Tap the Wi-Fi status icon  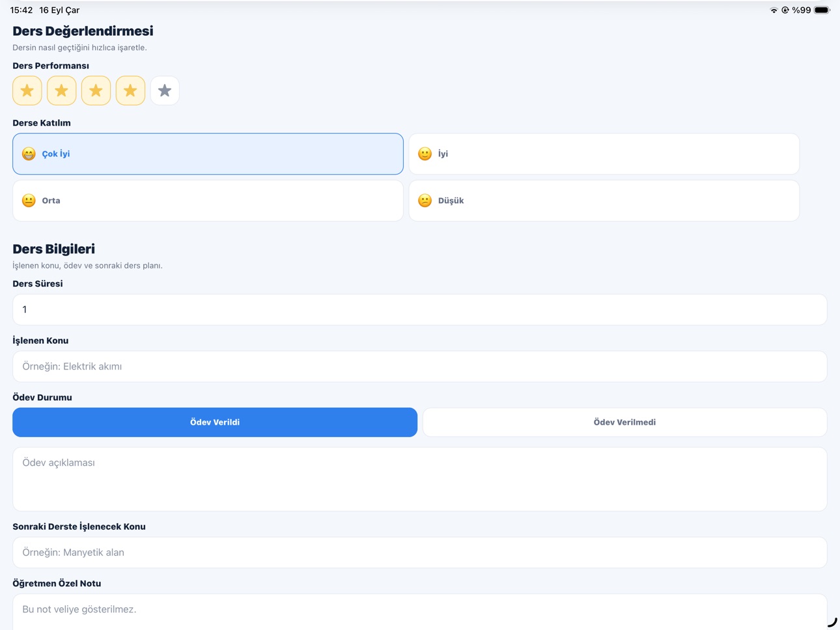click(x=774, y=10)
